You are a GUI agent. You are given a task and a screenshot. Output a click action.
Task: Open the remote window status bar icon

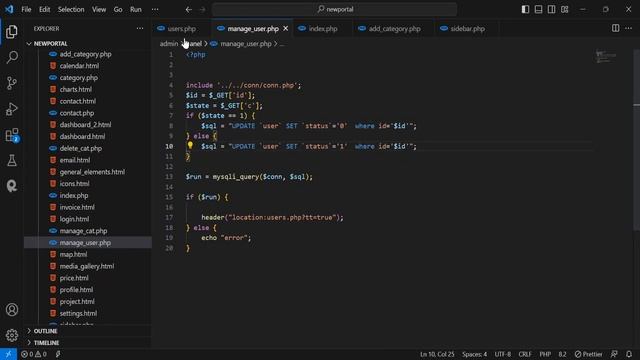pyautogui.click(x=8, y=354)
